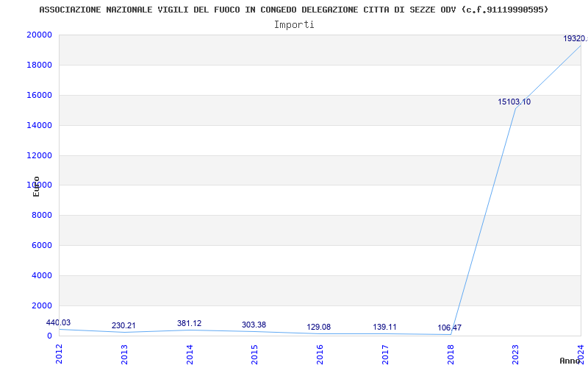This screenshot has height=368, width=588.
Task: Select the 18000 y-axis tick label
Action: (39, 65)
